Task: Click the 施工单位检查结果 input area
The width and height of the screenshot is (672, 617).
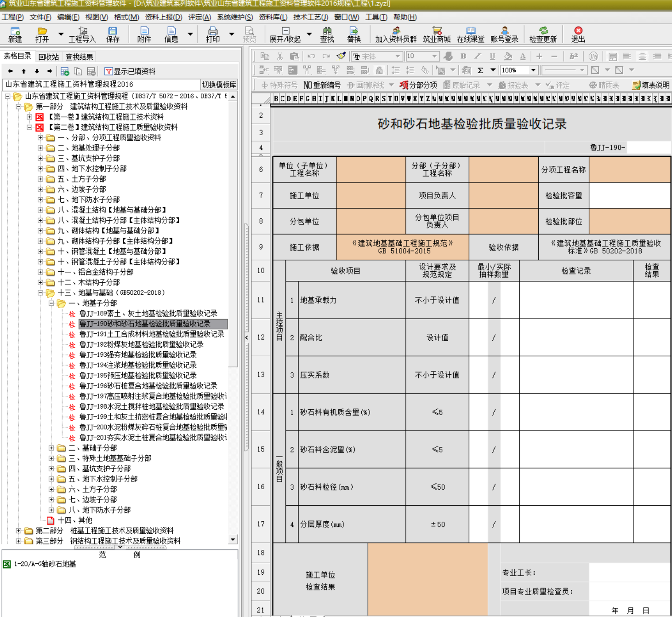Action: pyautogui.click(x=427, y=579)
